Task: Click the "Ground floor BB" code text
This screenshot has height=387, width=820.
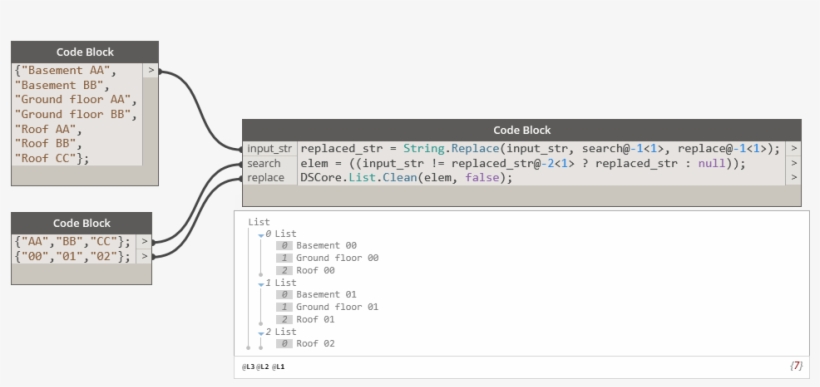Action: click(73, 114)
